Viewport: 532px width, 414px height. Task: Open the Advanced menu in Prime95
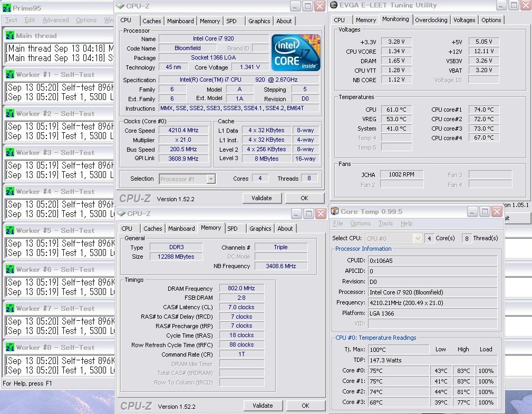coord(56,20)
